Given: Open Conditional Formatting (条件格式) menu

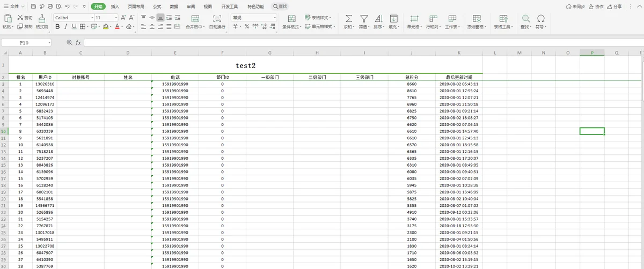Looking at the screenshot, I should 291,21.
